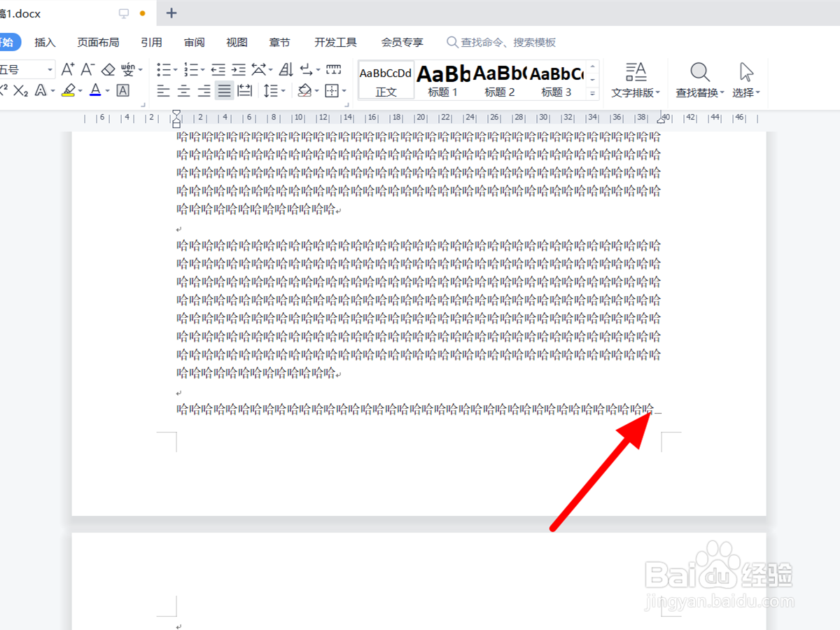
Task: Open the 开发工具 tab
Action: [x=335, y=43]
